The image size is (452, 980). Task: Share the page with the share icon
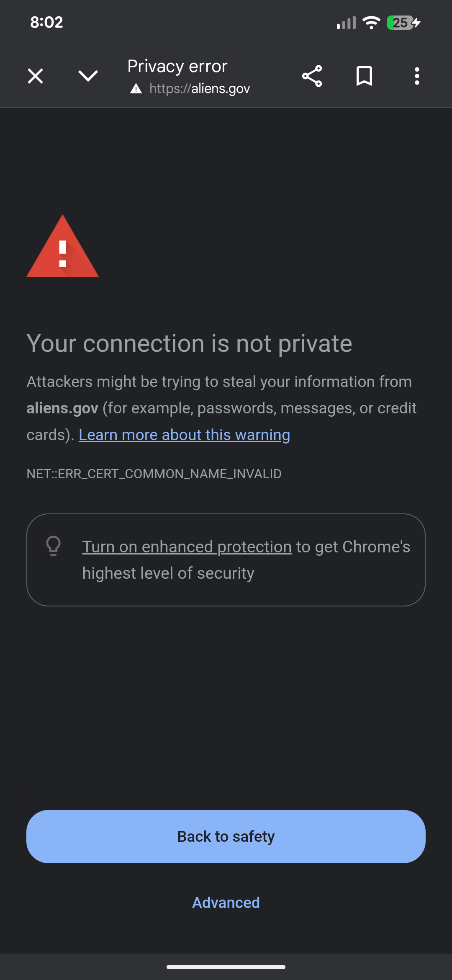pos(312,76)
